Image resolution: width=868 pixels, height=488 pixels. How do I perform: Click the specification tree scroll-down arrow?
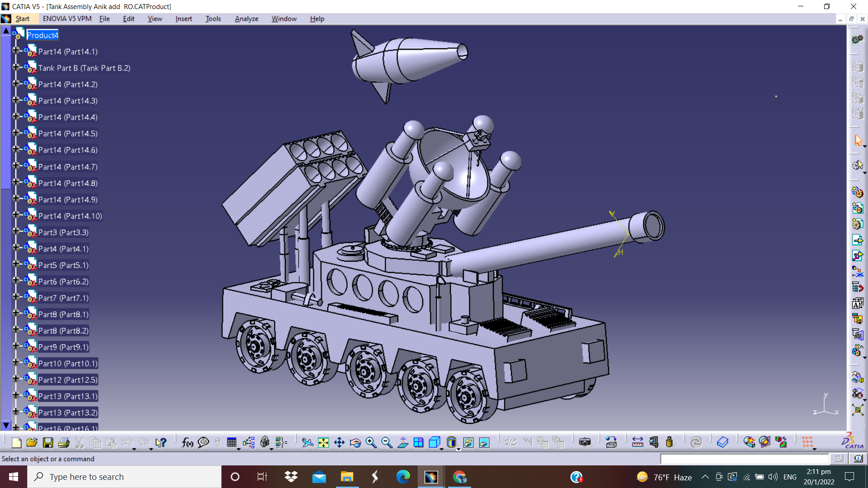pos(6,426)
